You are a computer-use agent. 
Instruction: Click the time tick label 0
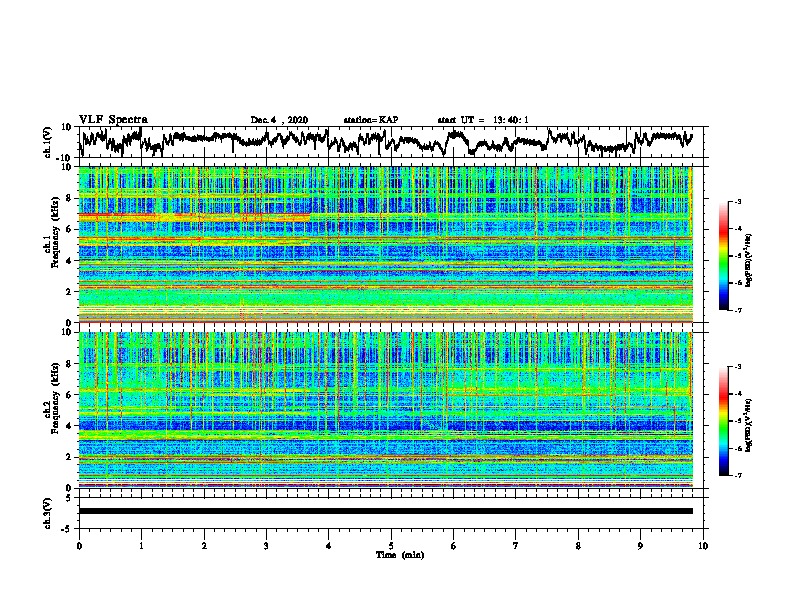[79, 546]
